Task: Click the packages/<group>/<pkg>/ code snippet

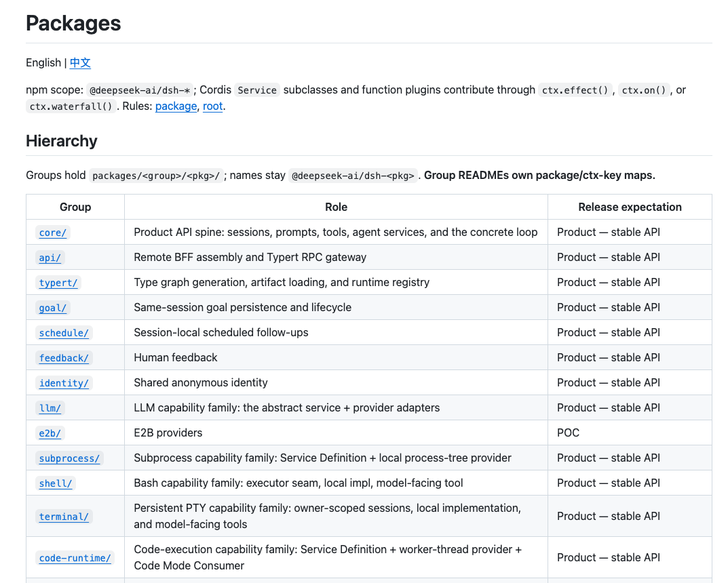Action: click(156, 176)
